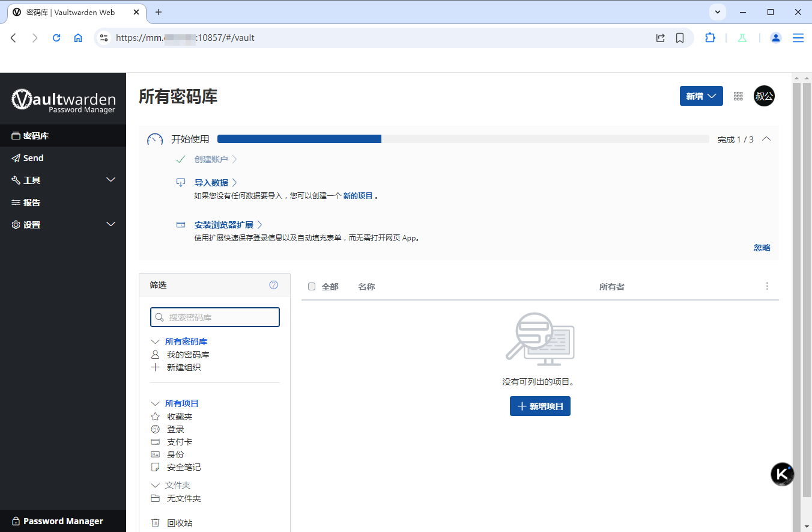
Task: Click the floating K assistant icon
Action: 782,474
